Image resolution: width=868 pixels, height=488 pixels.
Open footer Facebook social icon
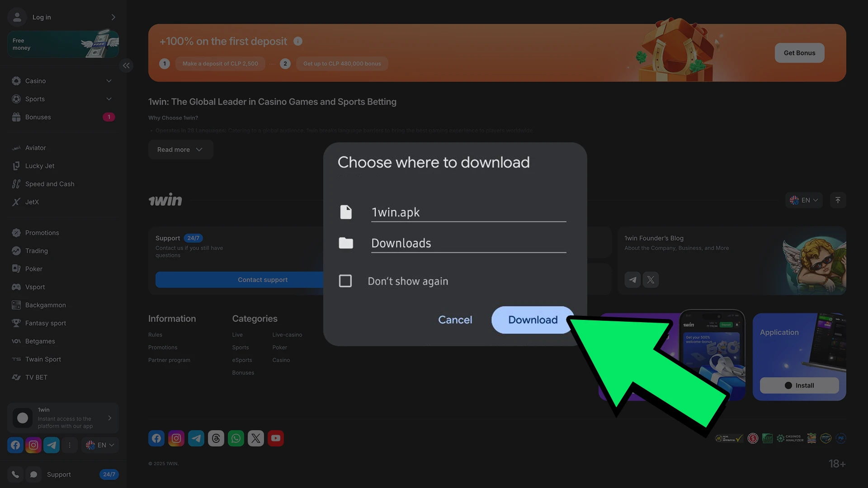(156, 438)
